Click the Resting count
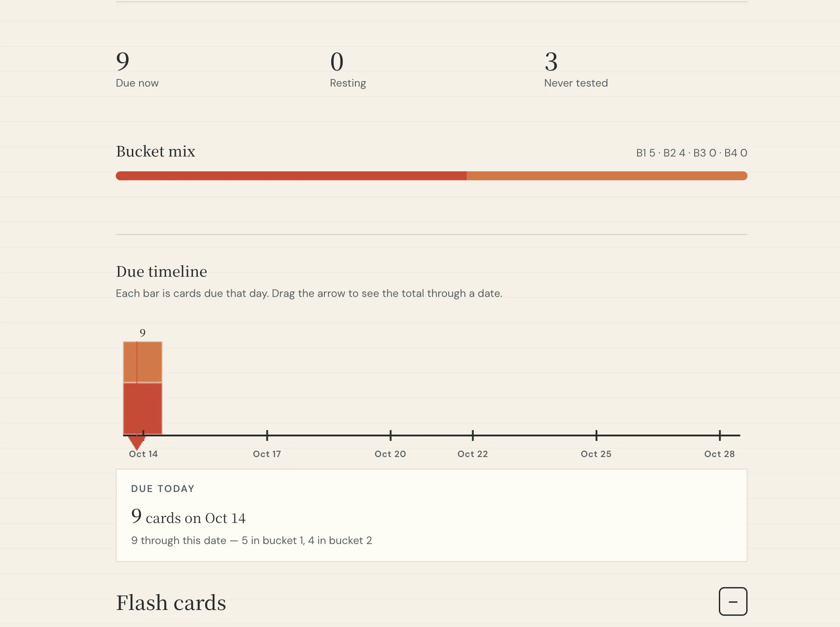 click(x=337, y=61)
